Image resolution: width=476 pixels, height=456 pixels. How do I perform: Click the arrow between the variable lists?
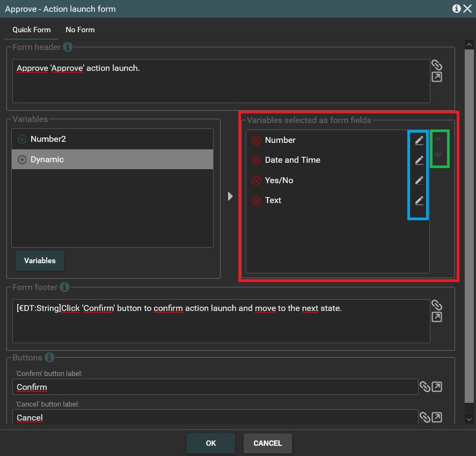pos(230,196)
